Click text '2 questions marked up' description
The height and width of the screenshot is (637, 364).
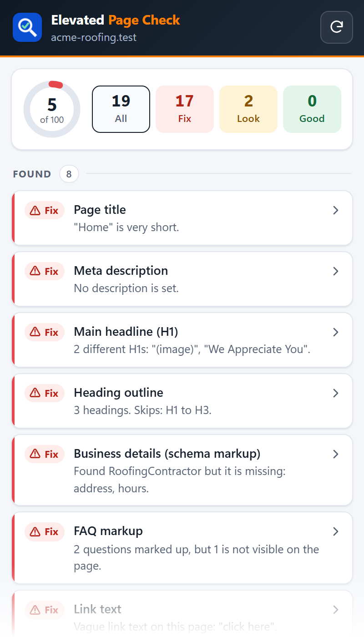coord(197,557)
